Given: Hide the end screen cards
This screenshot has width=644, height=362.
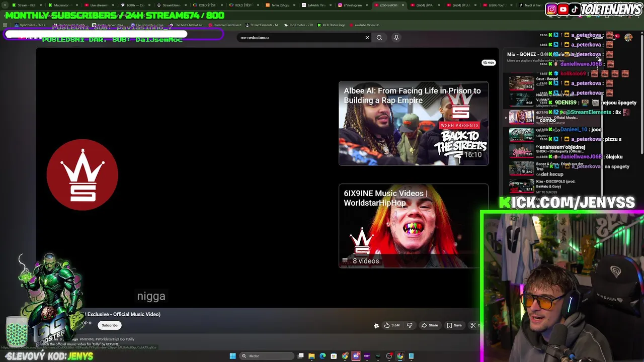Looking at the screenshot, I should (489, 63).
